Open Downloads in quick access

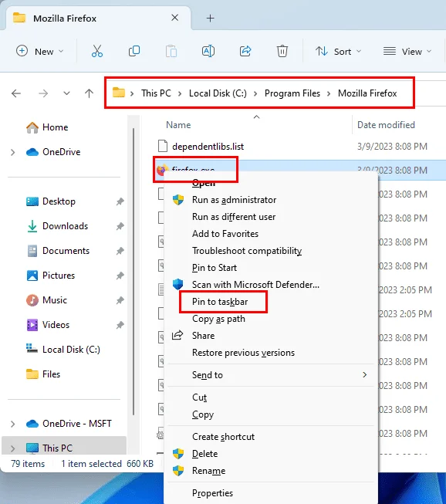pyautogui.click(x=57, y=226)
